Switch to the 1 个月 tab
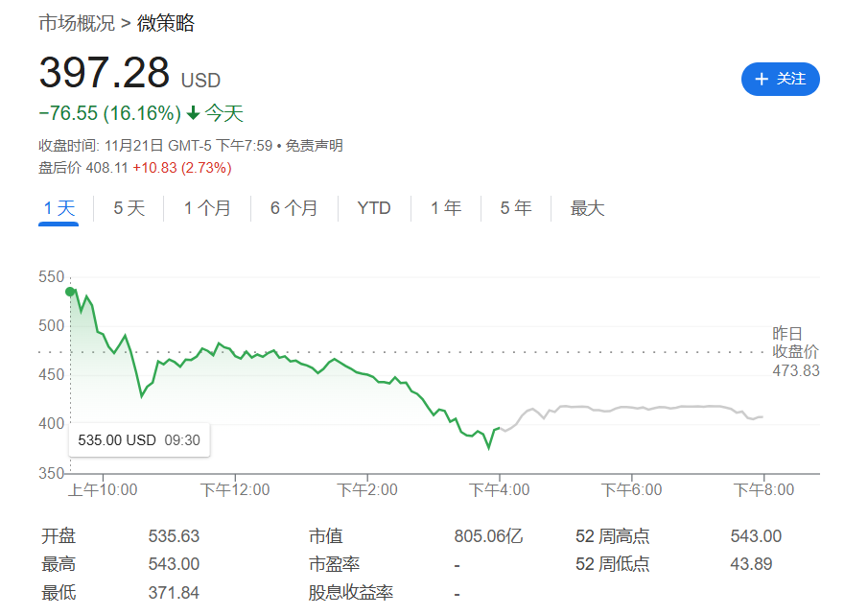This screenshot has width=868, height=615. (x=207, y=208)
